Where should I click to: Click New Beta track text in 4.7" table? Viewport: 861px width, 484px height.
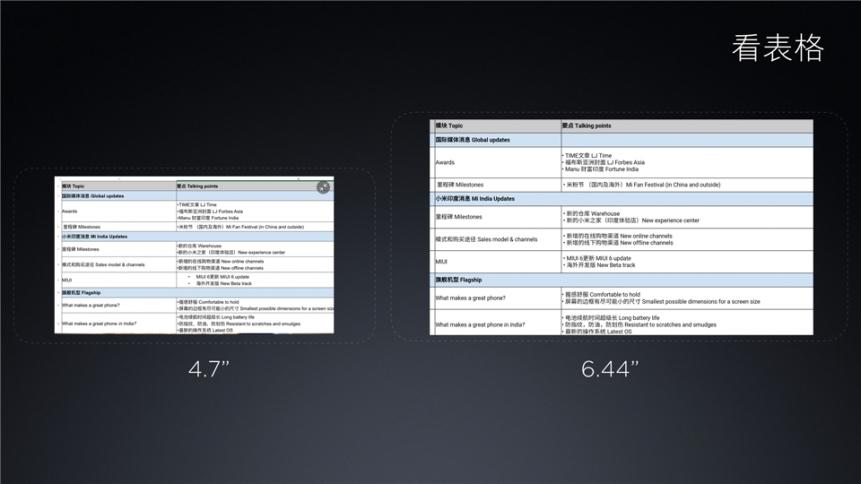tap(232, 283)
